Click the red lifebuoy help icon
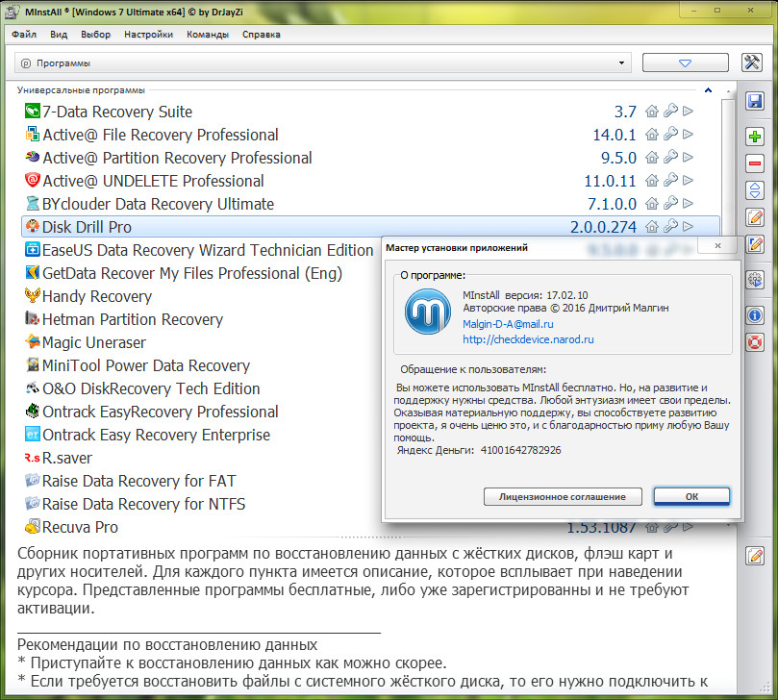778x700 pixels. 755,341
